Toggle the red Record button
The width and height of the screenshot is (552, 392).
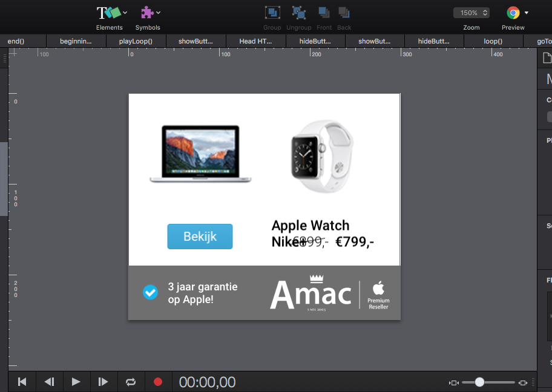pos(158,382)
